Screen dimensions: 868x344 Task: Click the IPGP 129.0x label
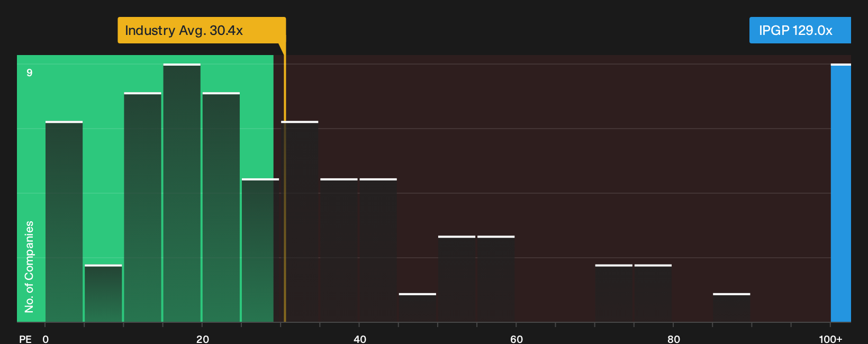[x=800, y=30]
